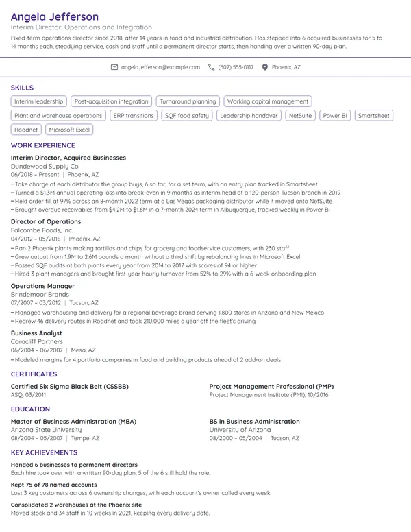
Task: Click the Kept 75 of 78 named accounts heading
Action: 54,485
